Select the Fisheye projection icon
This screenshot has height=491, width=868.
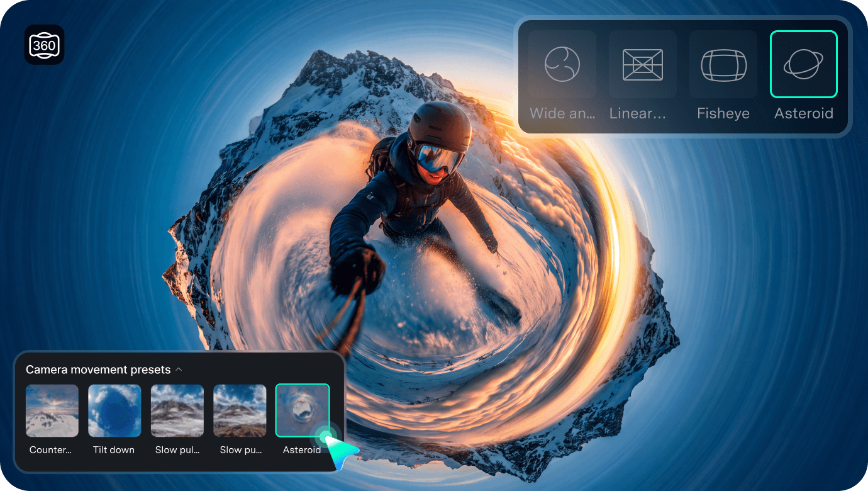(723, 64)
